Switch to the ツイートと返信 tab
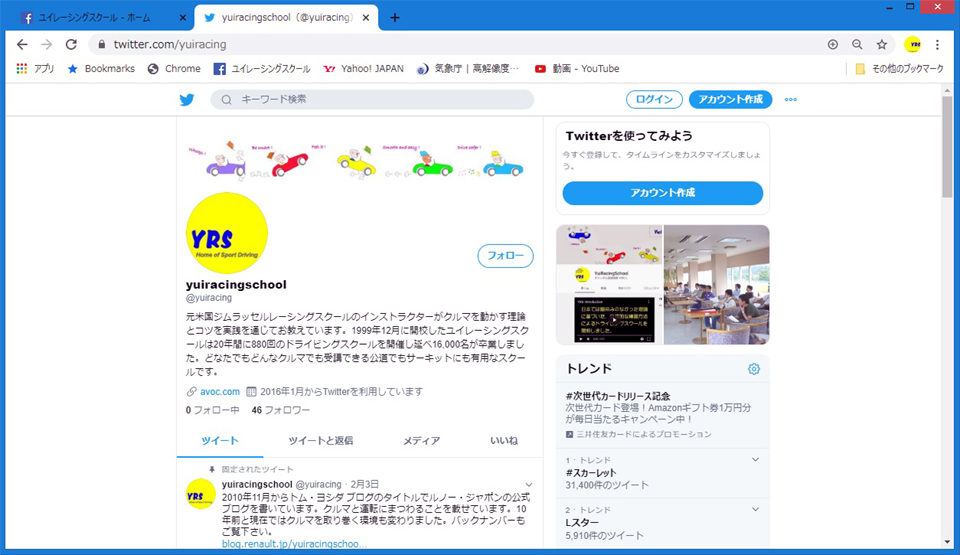The width and height of the screenshot is (960, 555). coord(320,441)
